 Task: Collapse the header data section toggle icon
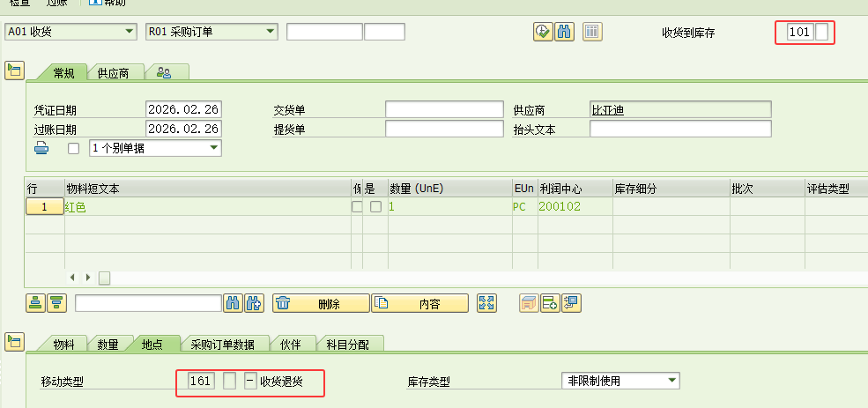coord(13,70)
